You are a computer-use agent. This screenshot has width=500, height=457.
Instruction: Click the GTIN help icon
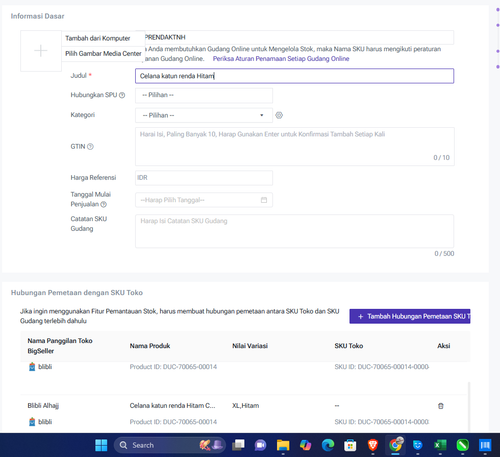point(90,147)
